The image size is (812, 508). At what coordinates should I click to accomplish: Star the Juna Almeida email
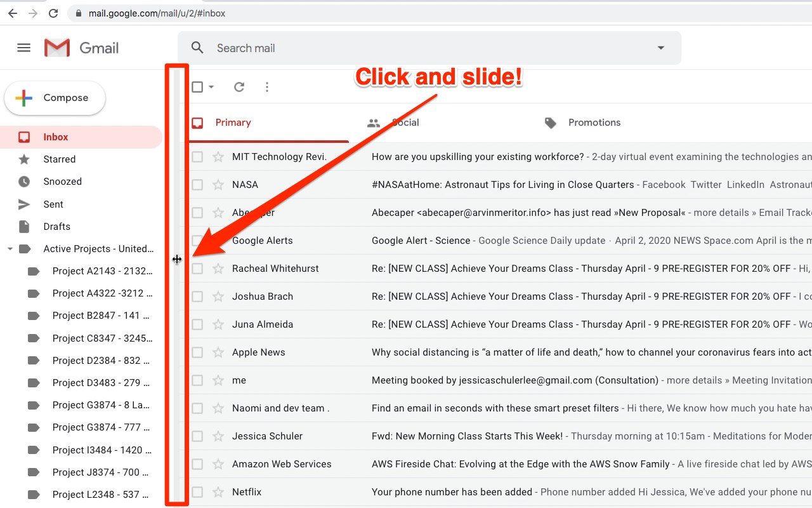point(218,324)
